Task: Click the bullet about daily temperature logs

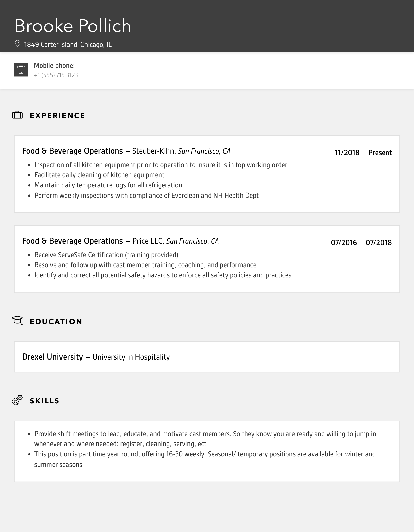Action: 108,185
